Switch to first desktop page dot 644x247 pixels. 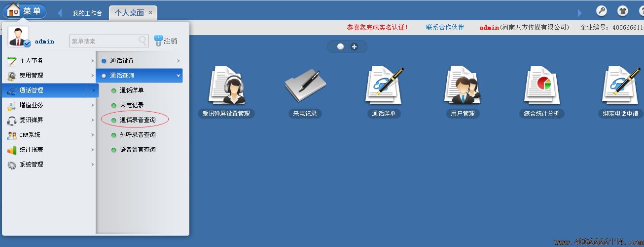[340, 46]
